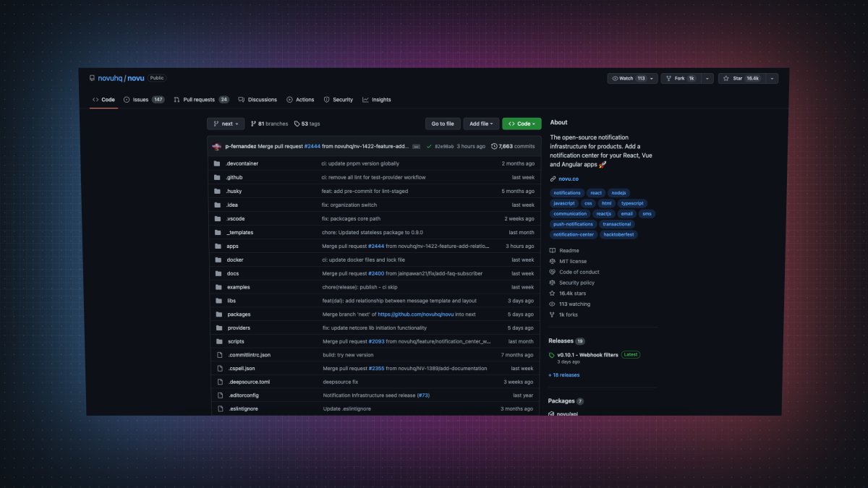
Task: Click the Go to file button
Action: point(442,123)
